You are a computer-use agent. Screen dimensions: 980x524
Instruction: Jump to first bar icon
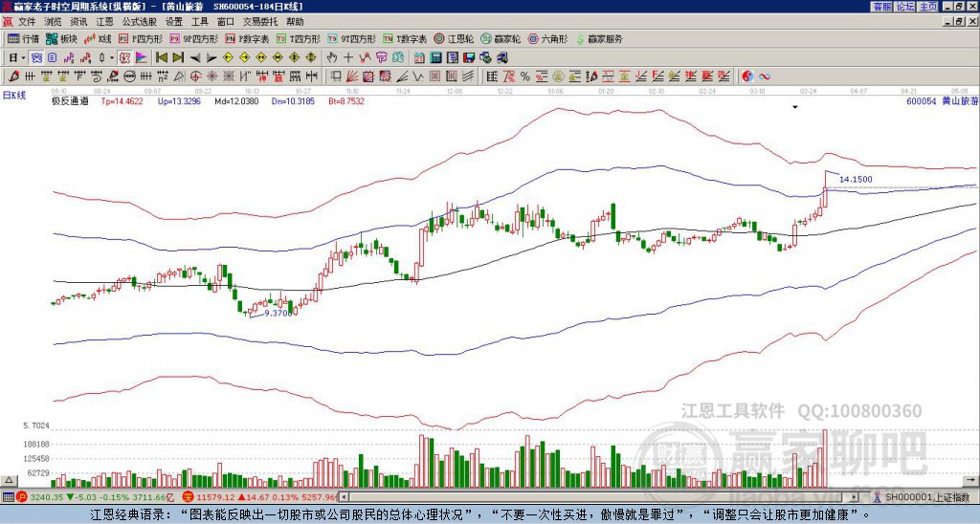click(x=161, y=58)
